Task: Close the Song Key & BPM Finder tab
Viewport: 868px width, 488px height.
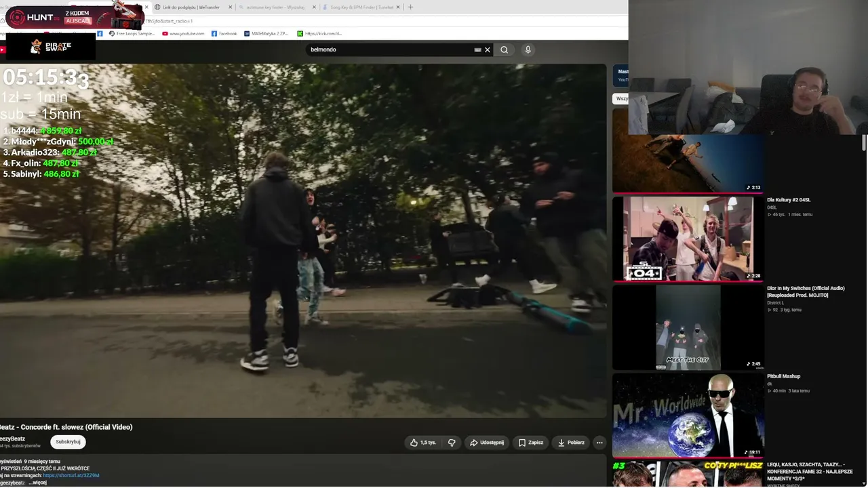Action: [x=398, y=7]
